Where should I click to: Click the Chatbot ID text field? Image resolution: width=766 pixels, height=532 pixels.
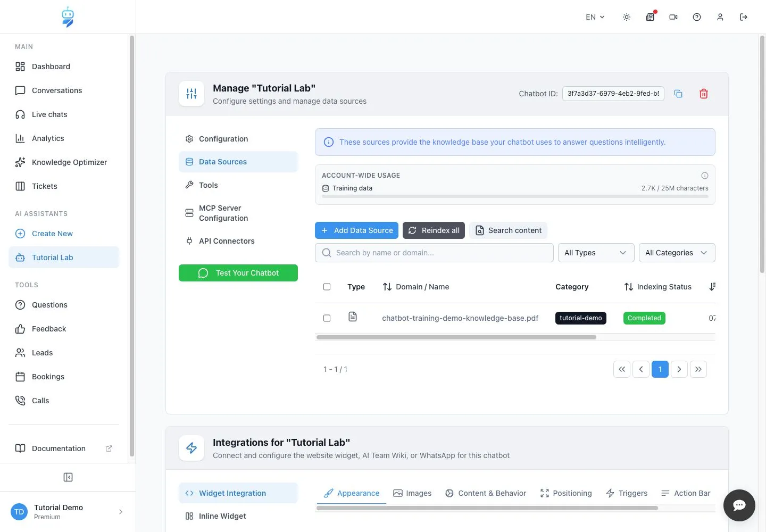click(613, 94)
